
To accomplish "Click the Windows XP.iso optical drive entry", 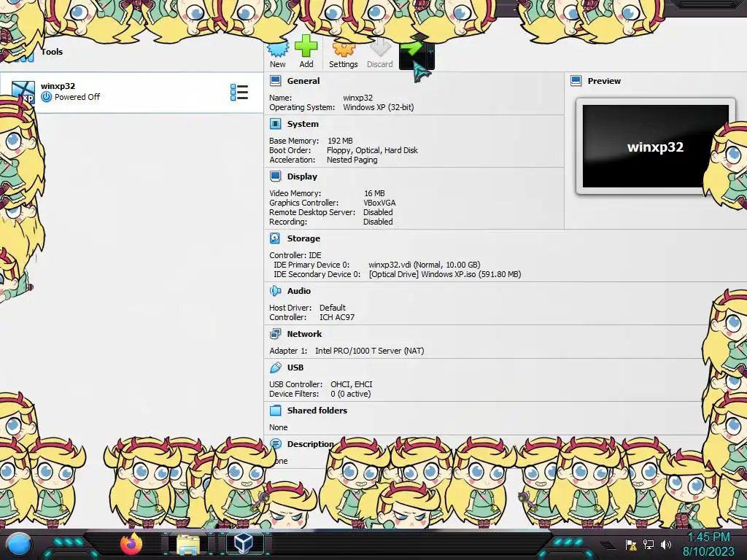I will pos(445,274).
